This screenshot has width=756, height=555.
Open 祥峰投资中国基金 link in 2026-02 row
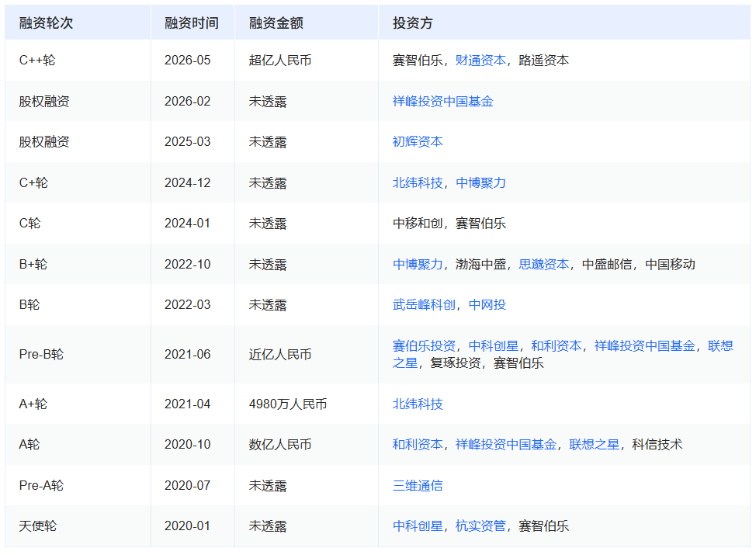point(443,101)
